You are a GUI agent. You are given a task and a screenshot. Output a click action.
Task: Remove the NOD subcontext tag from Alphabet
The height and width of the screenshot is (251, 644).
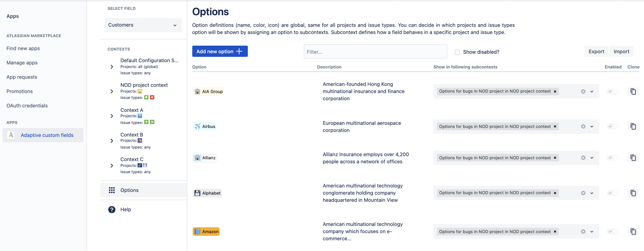555,193
